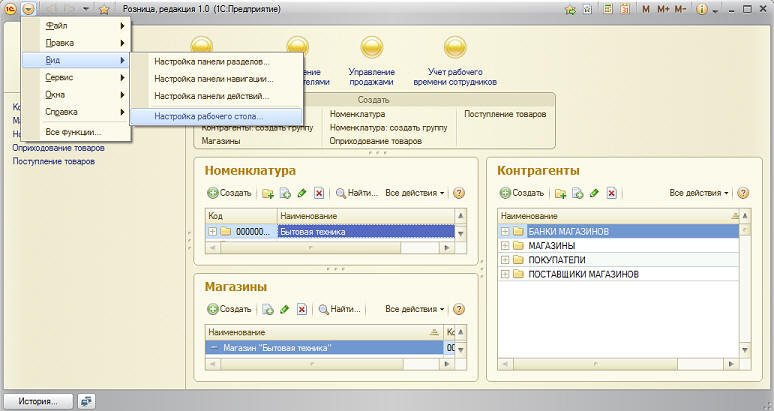Open the История... button
The height and width of the screenshot is (411, 774).
pyautogui.click(x=38, y=401)
